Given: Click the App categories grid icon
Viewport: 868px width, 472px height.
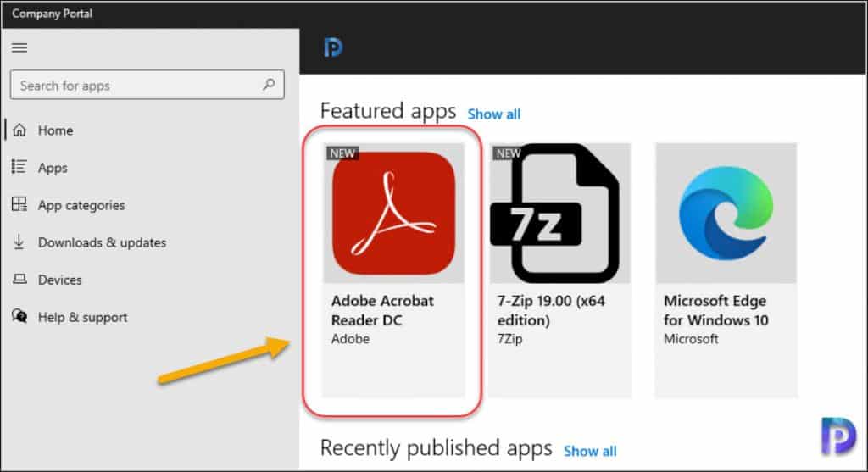Looking at the screenshot, I should (x=19, y=204).
